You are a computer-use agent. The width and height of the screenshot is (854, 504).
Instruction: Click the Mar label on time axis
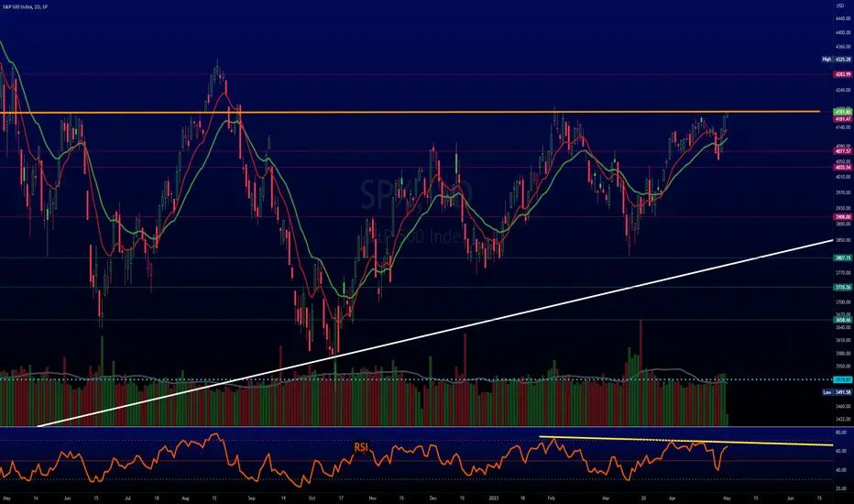point(608,498)
